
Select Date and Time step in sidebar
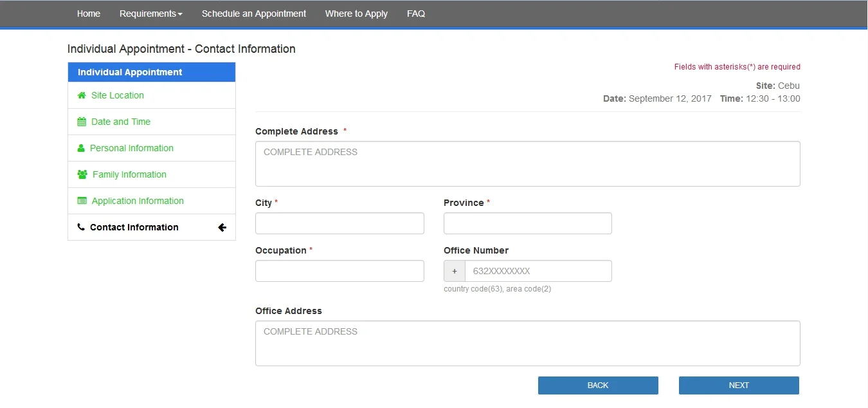click(152, 122)
